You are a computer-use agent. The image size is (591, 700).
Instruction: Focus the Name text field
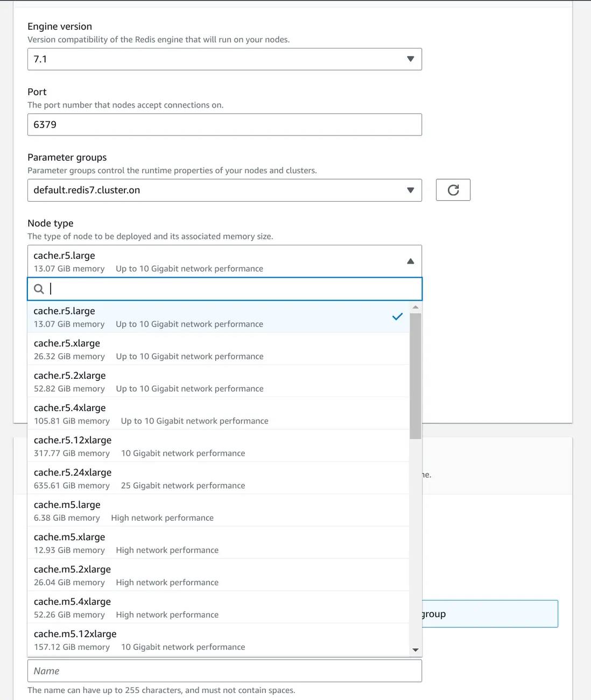[224, 671]
